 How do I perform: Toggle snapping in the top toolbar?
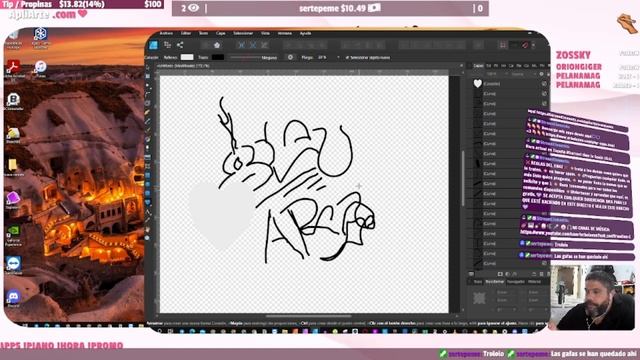coord(525,45)
